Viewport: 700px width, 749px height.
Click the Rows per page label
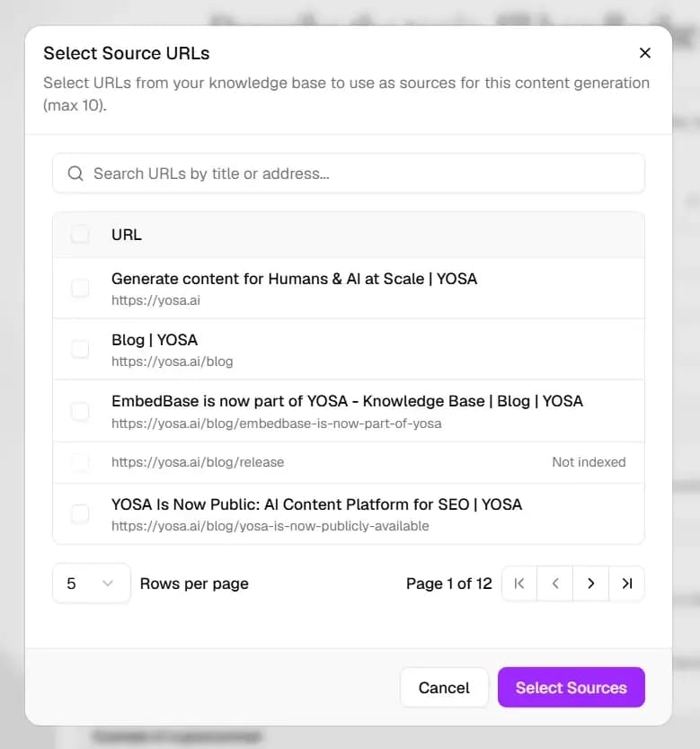pyautogui.click(x=194, y=584)
